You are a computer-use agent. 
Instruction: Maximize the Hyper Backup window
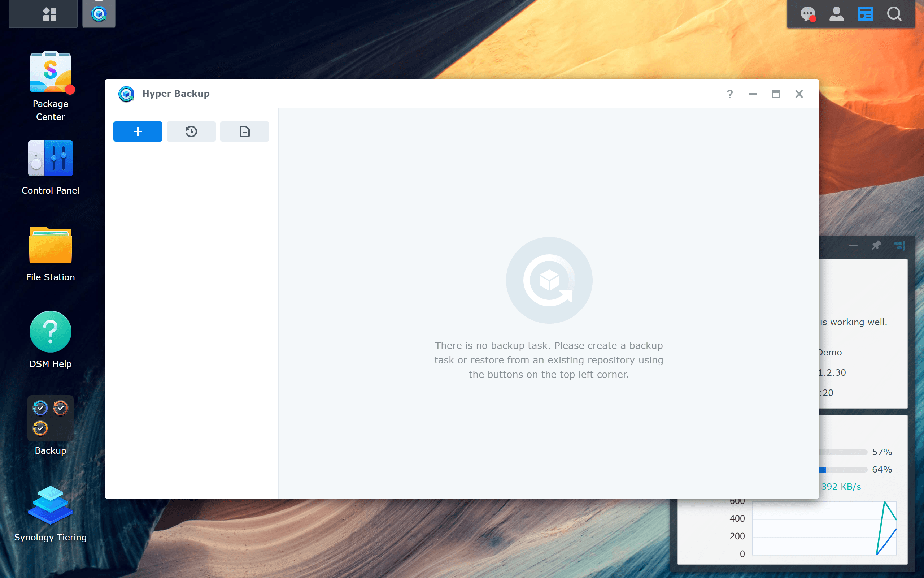776,94
